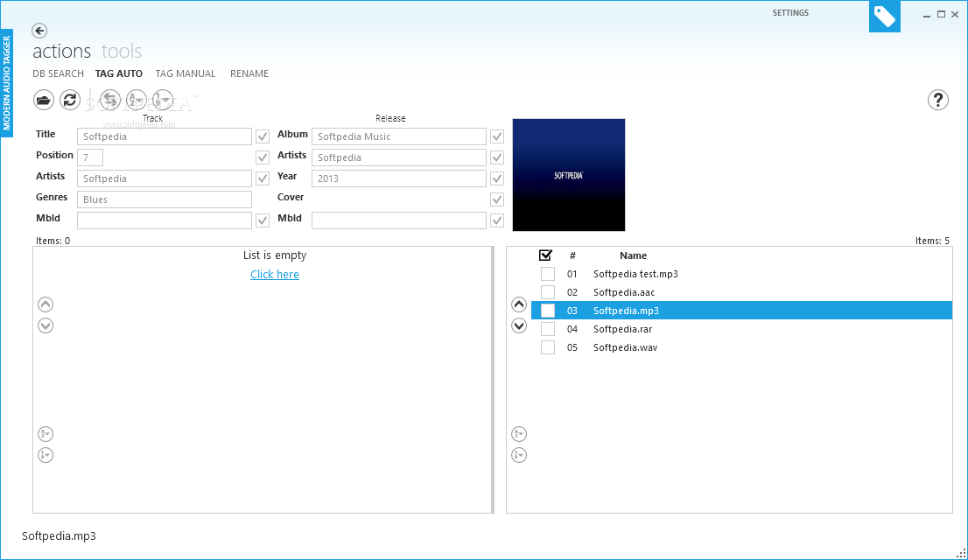Toggle the Track Artists checkbox
The width and height of the screenshot is (968, 560).
coord(263,178)
